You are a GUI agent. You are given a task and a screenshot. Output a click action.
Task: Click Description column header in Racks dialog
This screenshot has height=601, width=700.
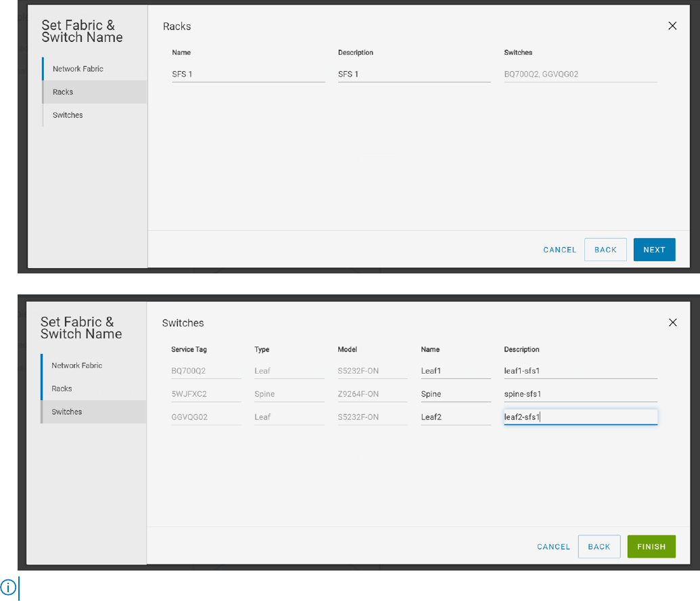click(355, 53)
